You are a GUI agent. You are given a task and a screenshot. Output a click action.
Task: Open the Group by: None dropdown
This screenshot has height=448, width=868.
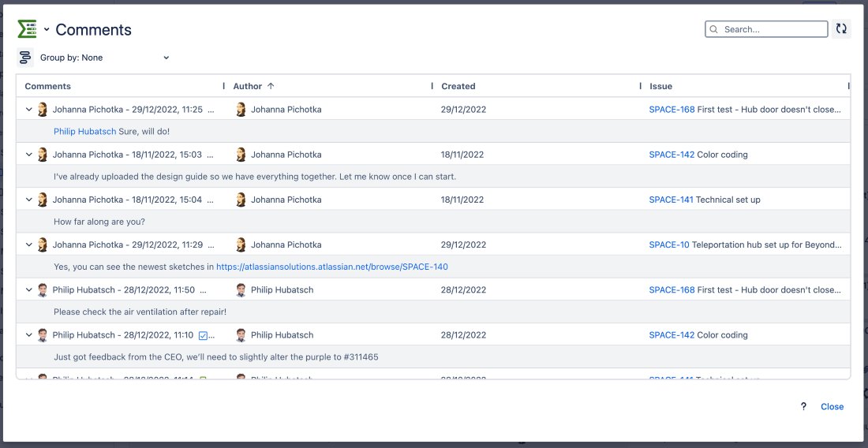coord(104,58)
